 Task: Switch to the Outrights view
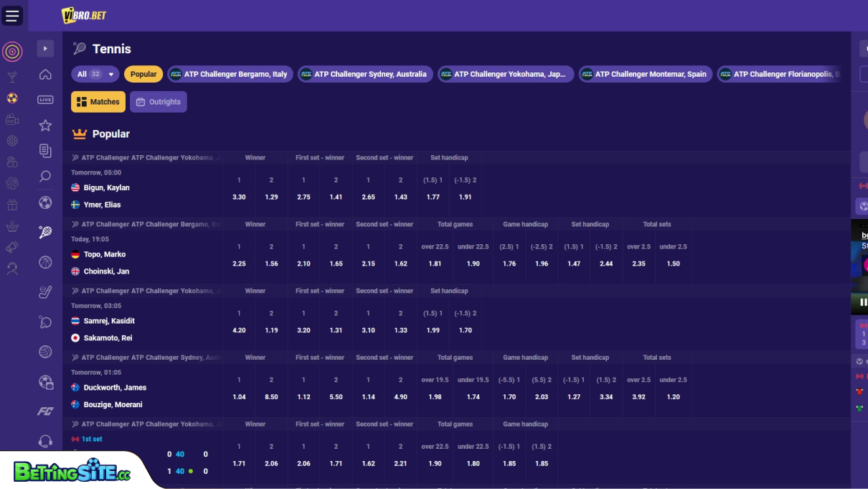(x=158, y=101)
